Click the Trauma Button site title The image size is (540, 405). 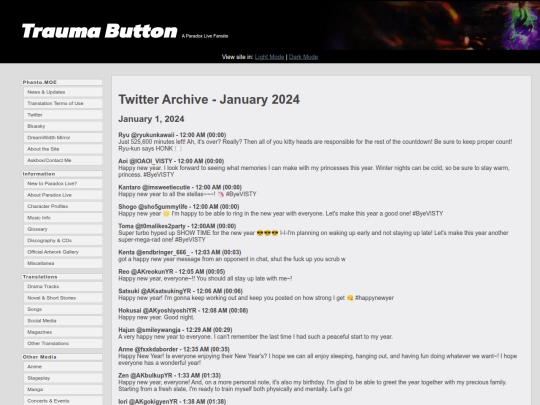[100, 31]
